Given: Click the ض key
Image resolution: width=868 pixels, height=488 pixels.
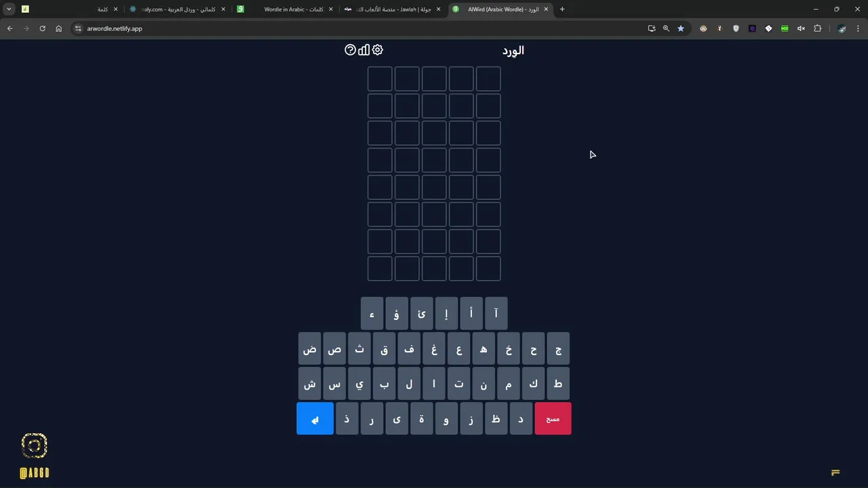Looking at the screenshot, I should point(309,349).
